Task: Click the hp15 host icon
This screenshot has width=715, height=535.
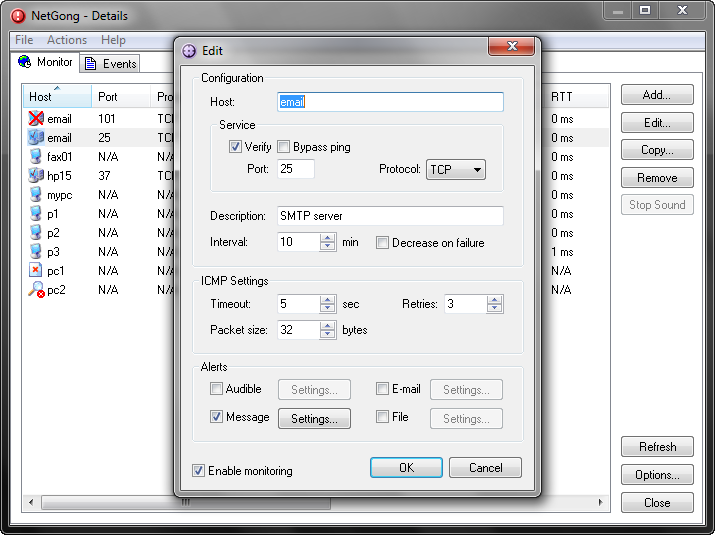Action: tap(36, 176)
